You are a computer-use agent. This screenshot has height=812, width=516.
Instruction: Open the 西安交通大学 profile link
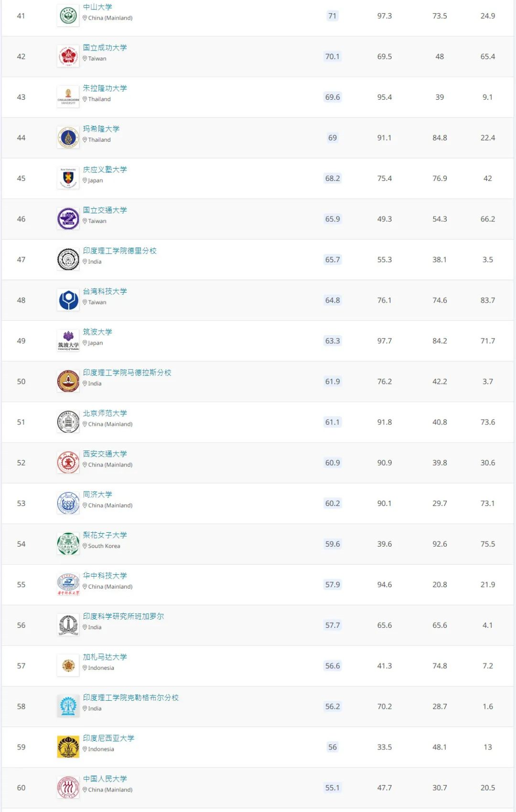[105, 454]
